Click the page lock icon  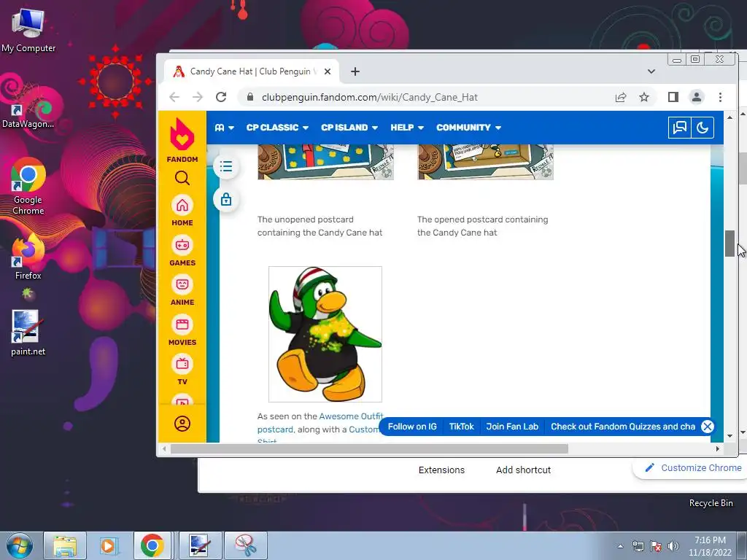click(x=226, y=200)
